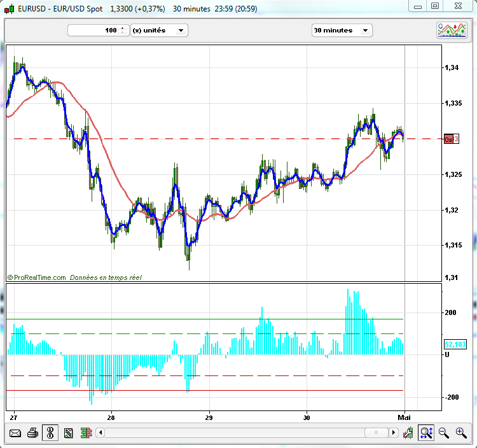
Task: Open the ProRealTime.com link on the chart
Action: (x=39, y=277)
